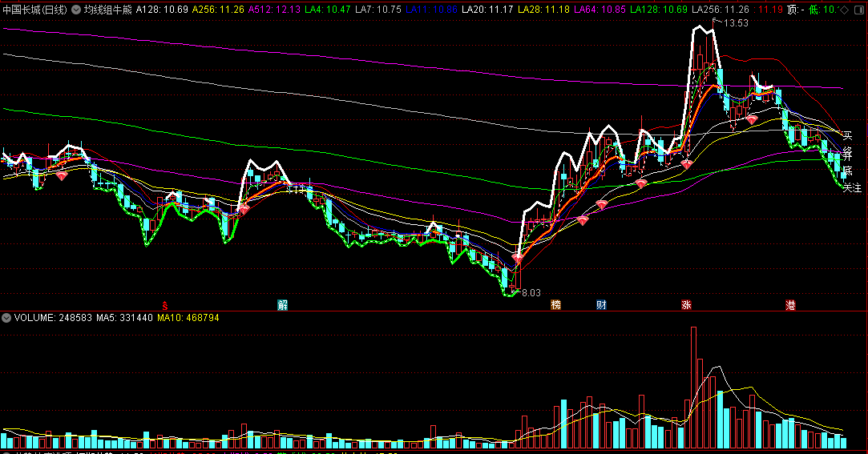The image size is (868, 454).
Task: Open the 解 event marker
Action: click(282, 305)
